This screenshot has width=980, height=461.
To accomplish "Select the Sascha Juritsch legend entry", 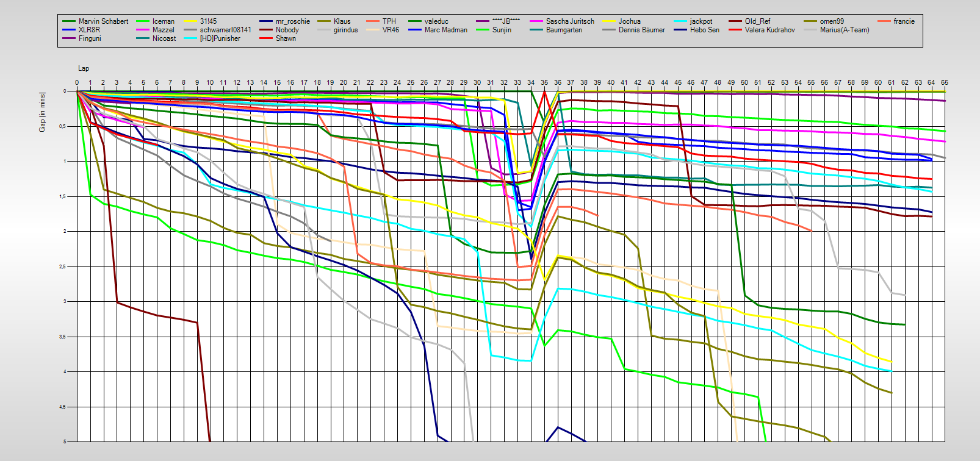I will (x=569, y=21).
